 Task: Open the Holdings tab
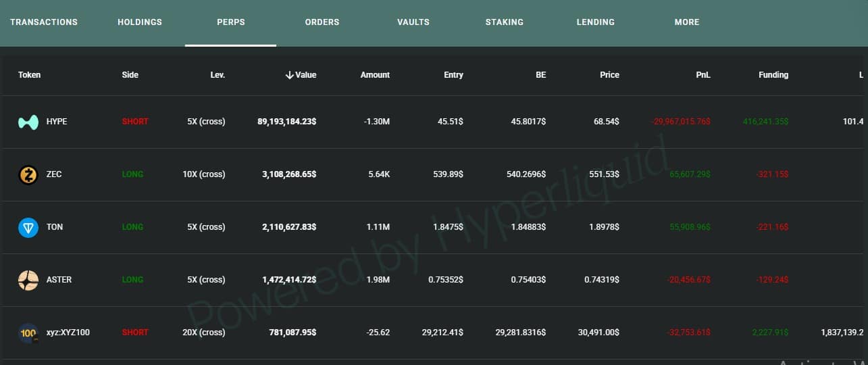pyautogui.click(x=140, y=22)
